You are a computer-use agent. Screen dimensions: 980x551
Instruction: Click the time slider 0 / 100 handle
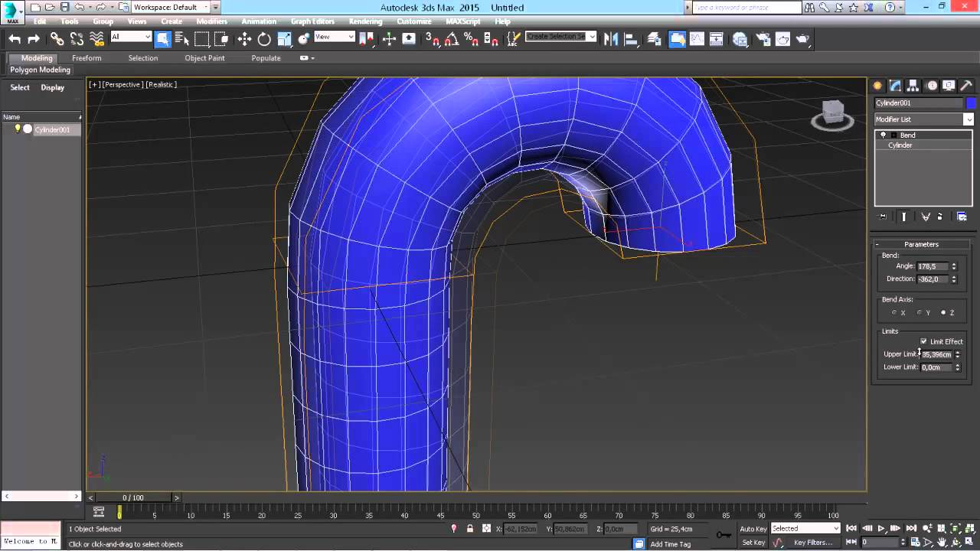pyautogui.click(x=133, y=497)
